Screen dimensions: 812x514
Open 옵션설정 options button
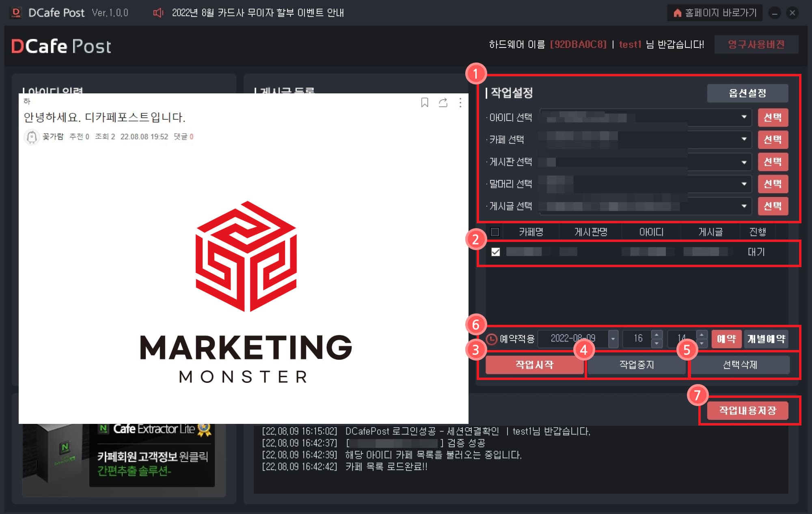point(747,93)
